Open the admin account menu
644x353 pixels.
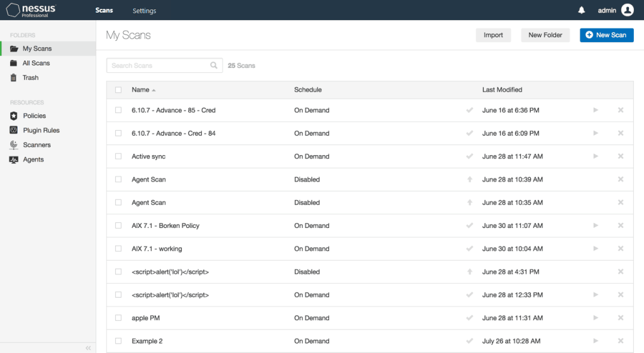(x=607, y=10)
